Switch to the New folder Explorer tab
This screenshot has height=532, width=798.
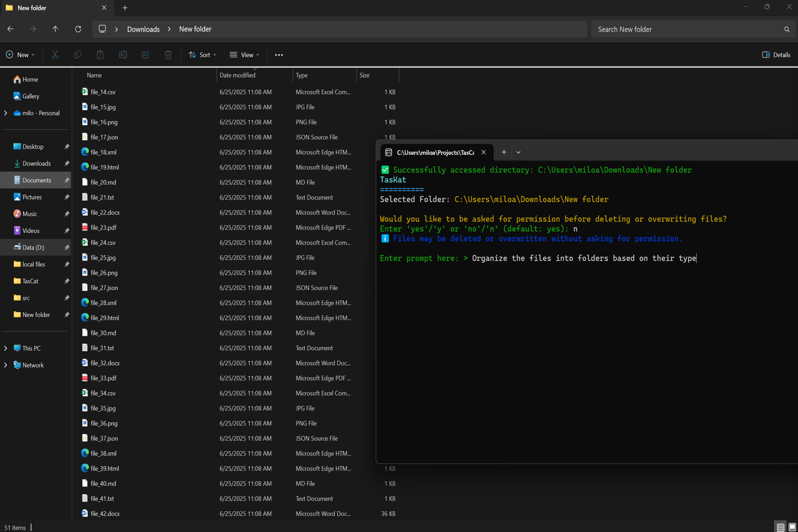point(56,8)
